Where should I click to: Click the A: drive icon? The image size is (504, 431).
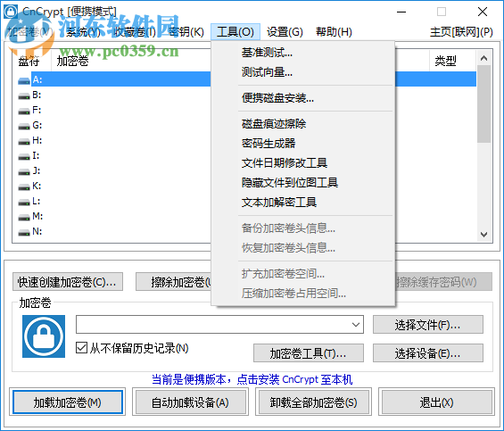point(24,80)
